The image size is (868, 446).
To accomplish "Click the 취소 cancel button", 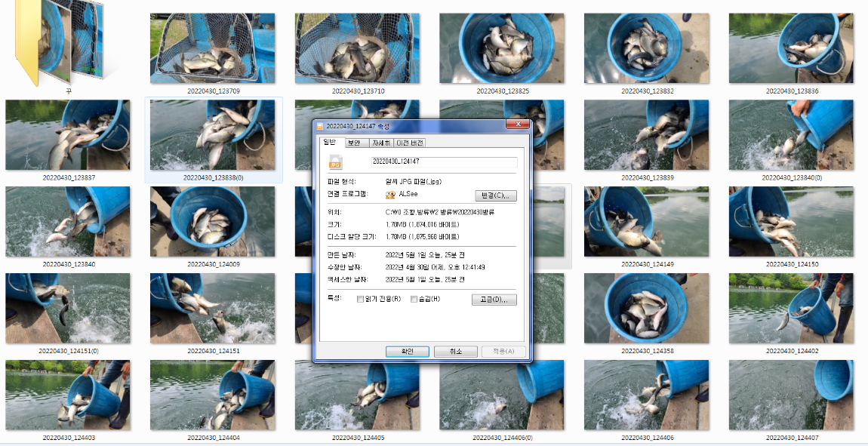I will (x=455, y=350).
